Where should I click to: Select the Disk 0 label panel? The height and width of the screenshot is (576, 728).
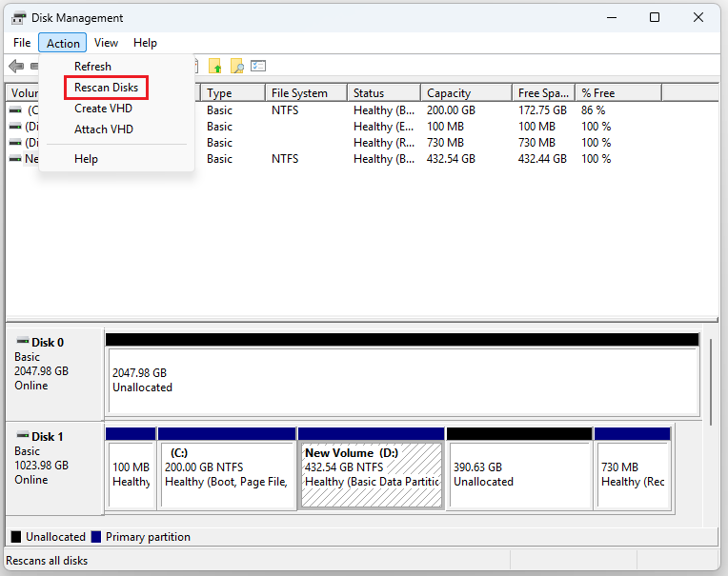pyautogui.click(x=54, y=373)
